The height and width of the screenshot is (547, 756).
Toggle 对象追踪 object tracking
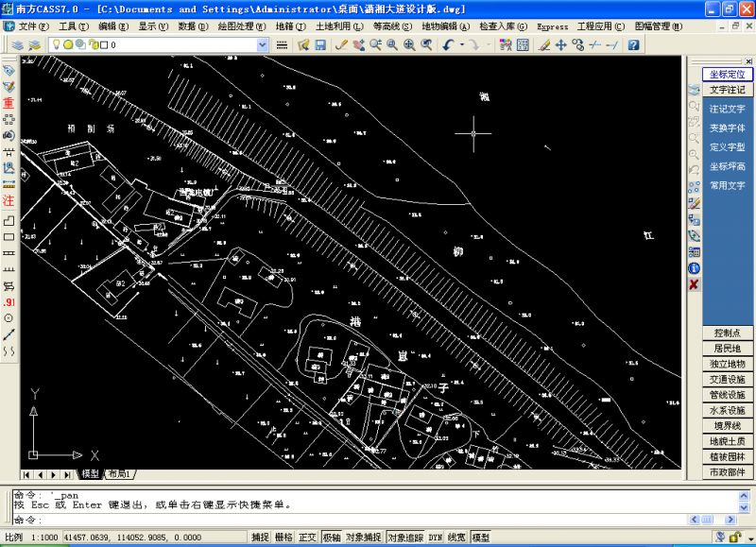tap(405, 537)
